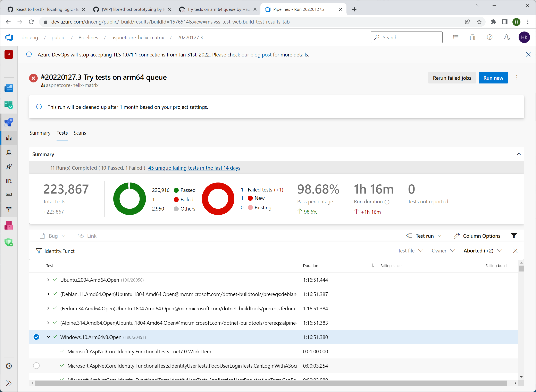Open the Aborted (+2) outcome dropdown
Viewport: 536px width, 392px height.
point(482,251)
